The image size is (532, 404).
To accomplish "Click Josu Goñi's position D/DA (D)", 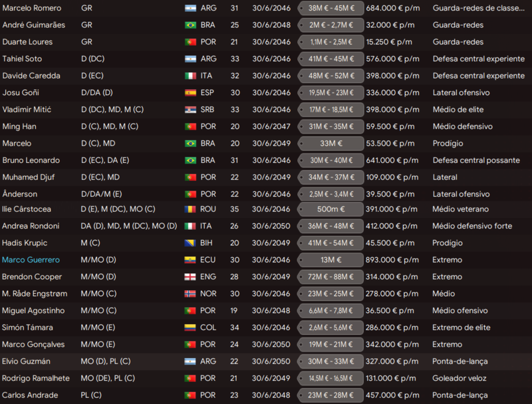I will 97,93.
